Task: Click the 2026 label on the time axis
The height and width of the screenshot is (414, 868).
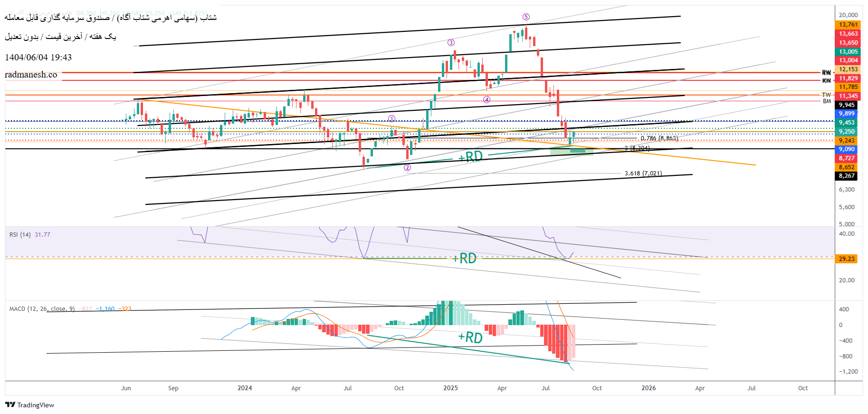Action: (649, 388)
